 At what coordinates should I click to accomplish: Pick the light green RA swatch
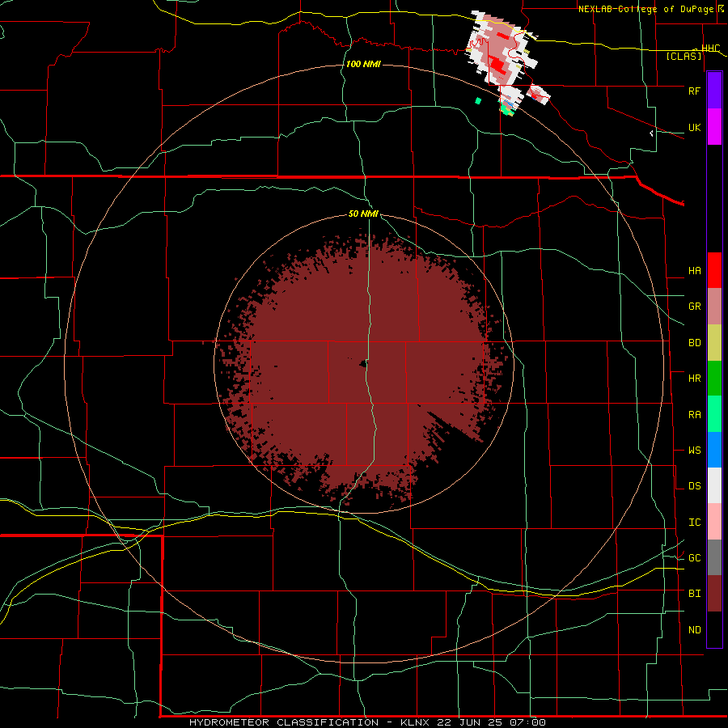(714, 414)
